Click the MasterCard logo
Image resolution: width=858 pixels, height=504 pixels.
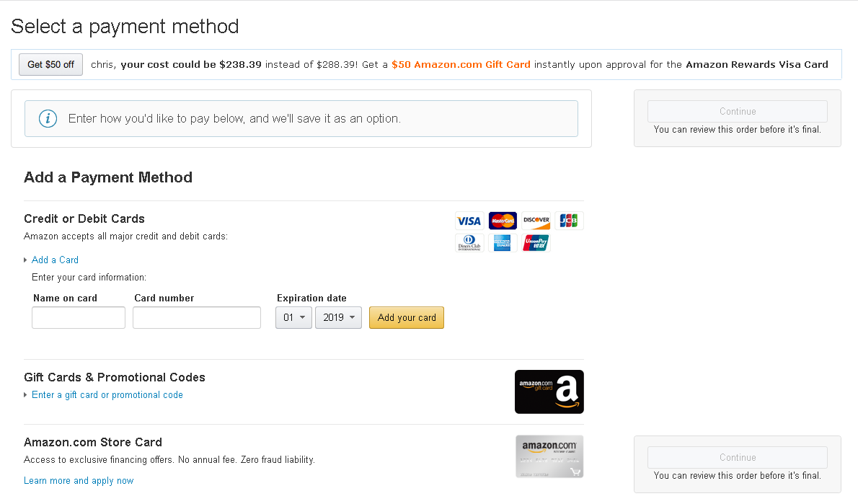(x=503, y=221)
